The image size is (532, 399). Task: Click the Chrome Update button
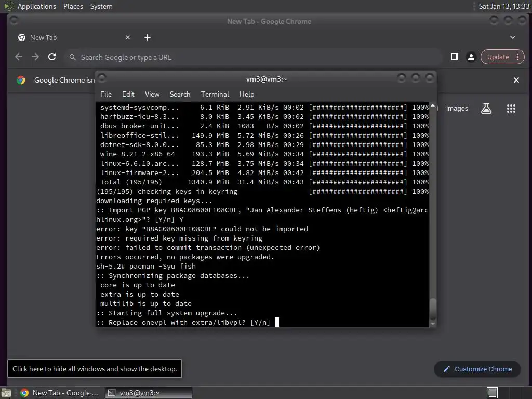tap(498, 57)
